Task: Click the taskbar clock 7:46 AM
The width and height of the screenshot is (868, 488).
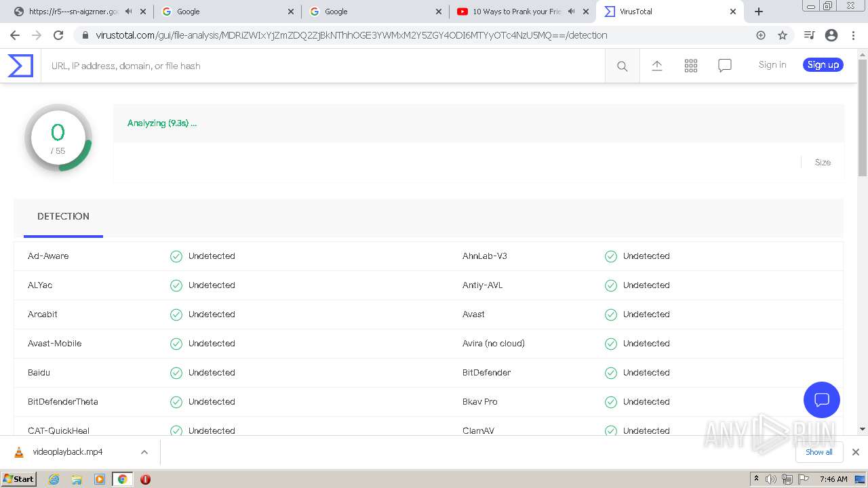Action: pos(833,479)
